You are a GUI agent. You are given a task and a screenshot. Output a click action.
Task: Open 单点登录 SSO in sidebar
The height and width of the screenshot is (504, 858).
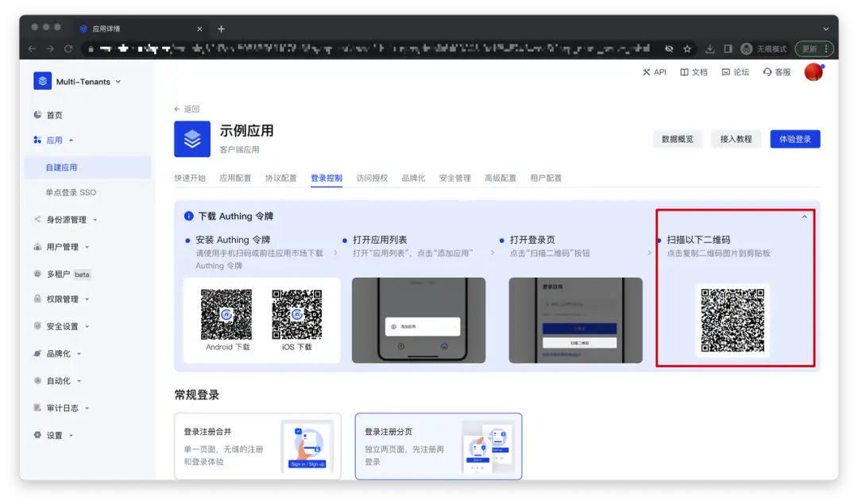(x=71, y=192)
